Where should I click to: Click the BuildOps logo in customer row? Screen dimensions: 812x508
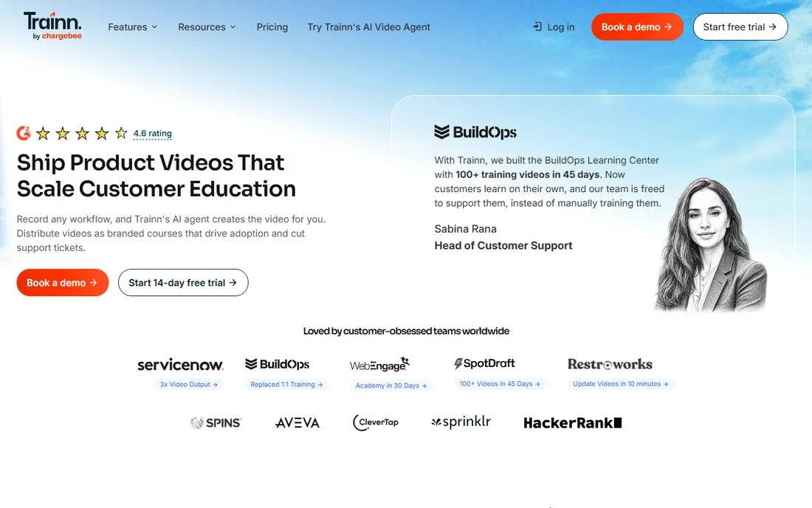277,364
